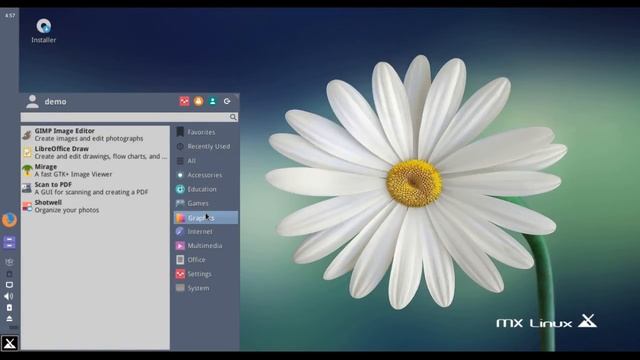Select the Education category
This screenshot has width=640, height=360.
(206, 189)
